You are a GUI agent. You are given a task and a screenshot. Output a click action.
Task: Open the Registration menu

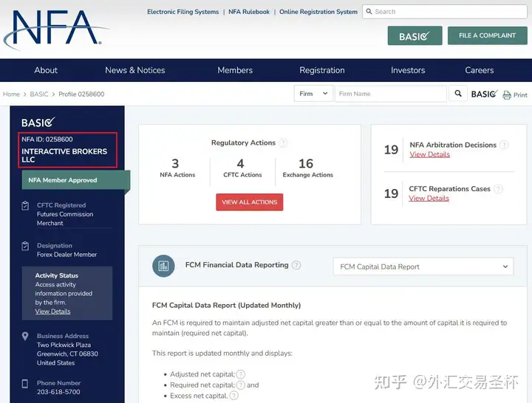click(322, 70)
